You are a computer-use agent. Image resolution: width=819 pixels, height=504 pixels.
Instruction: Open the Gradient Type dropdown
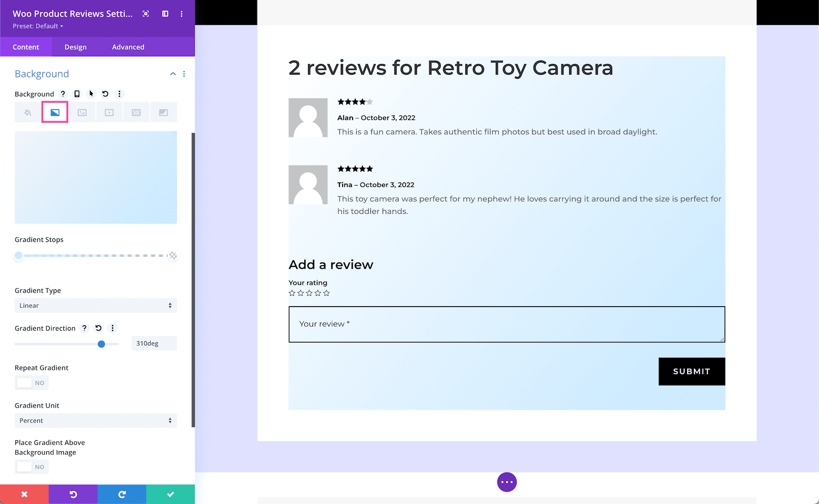coord(96,306)
